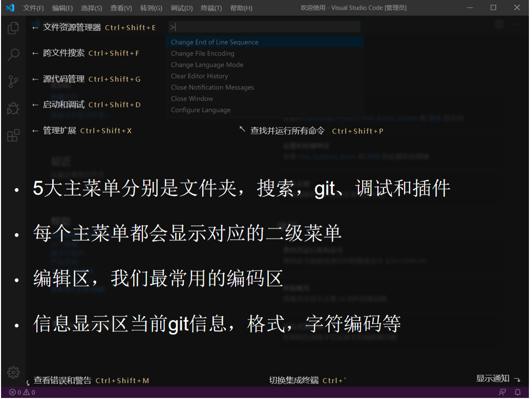Open the 选择(S) menu
532x399 pixels.
(92, 8)
